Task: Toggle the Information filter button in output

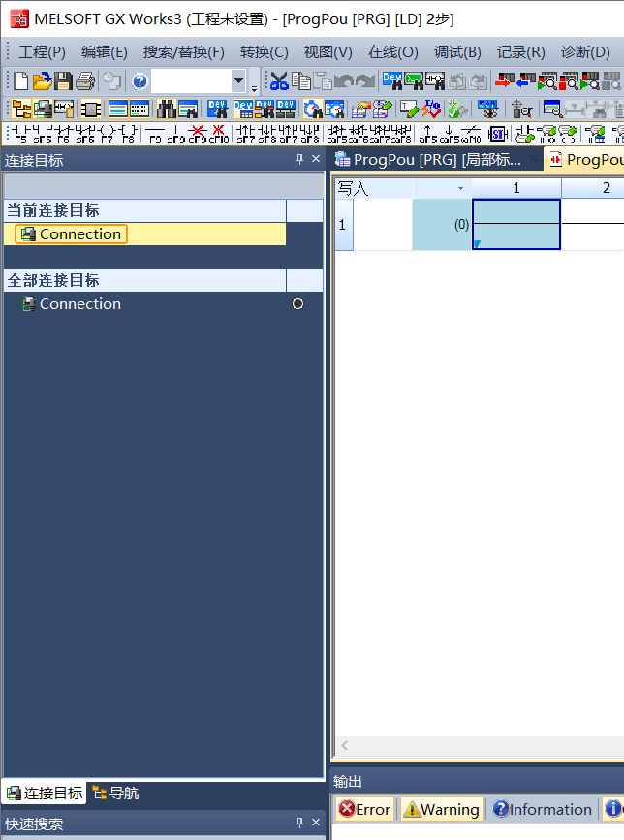Action: (542, 809)
